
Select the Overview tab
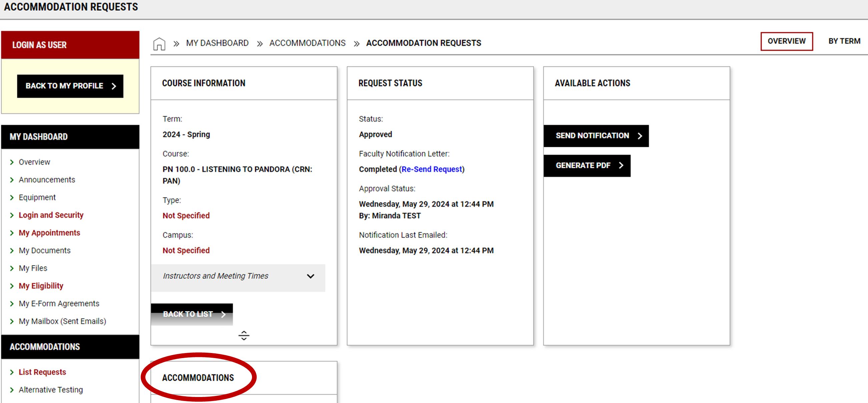[x=787, y=41]
